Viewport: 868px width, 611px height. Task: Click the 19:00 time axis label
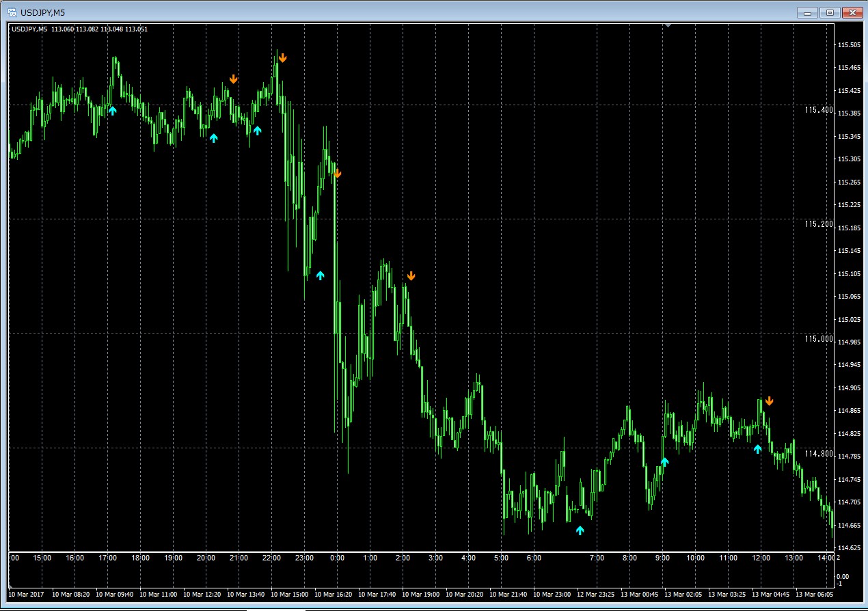173,558
